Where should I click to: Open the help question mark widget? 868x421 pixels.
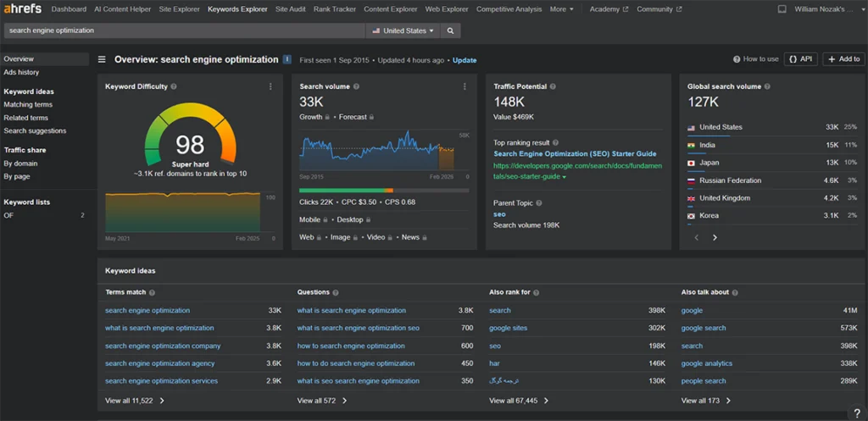click(x=857, y=413)
